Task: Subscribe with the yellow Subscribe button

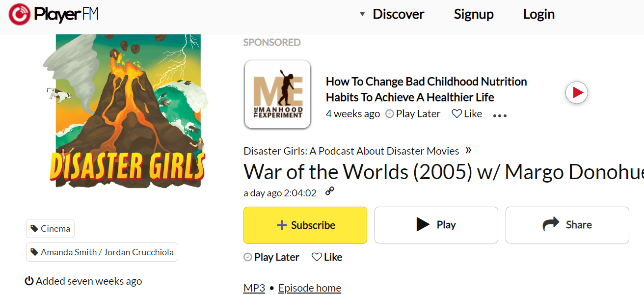Action: click(305, 225)
